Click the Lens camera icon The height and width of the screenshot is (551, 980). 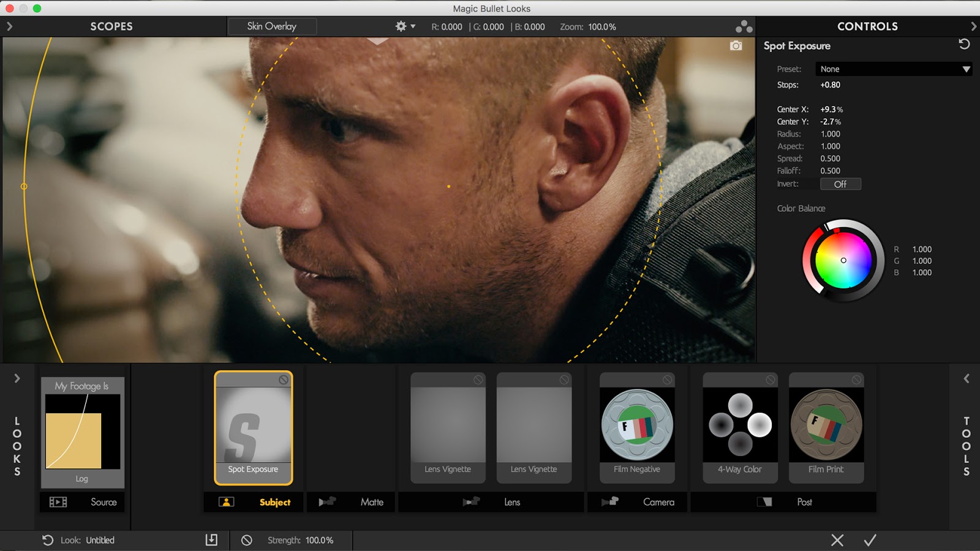(471, 502)
